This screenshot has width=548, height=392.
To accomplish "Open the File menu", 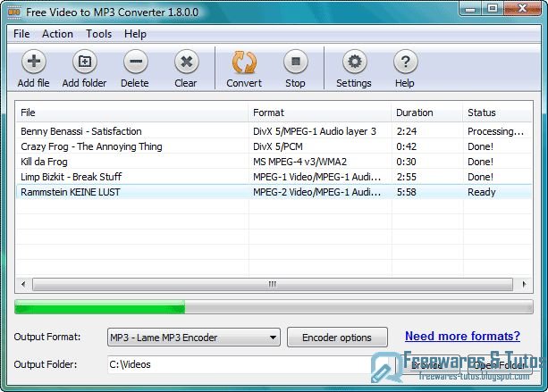I will pyautogui.click(x=21, y=34).
